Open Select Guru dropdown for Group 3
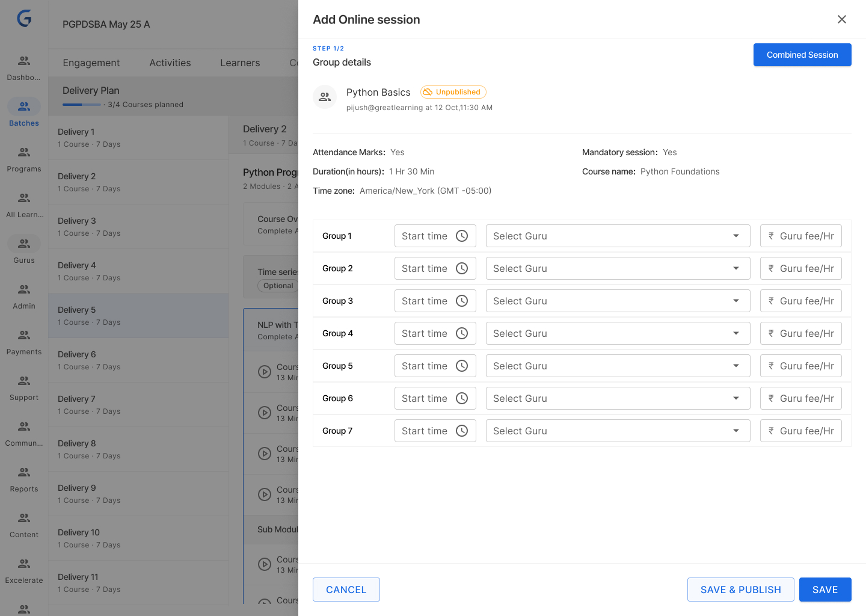Viewport: 866px width, 616px height. (618, 301)
